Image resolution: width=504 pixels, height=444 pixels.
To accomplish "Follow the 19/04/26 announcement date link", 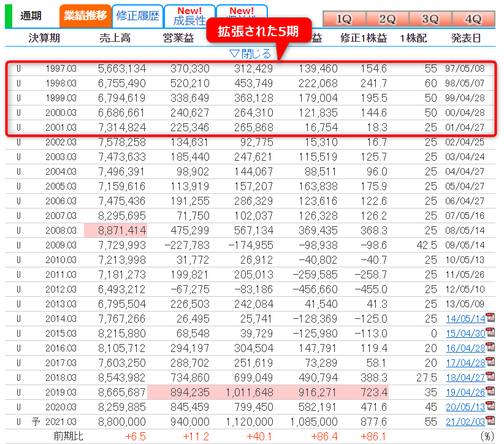I will pos(465,392).
